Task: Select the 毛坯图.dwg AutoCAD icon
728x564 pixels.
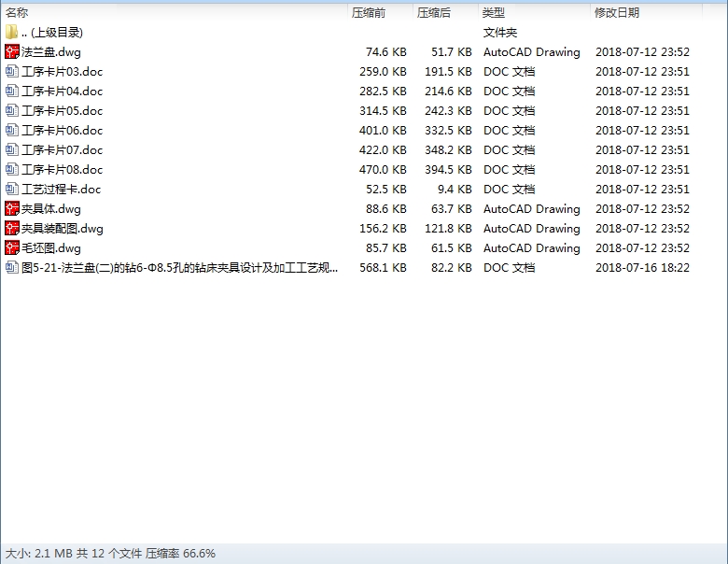Action: [x=12, y=247]
